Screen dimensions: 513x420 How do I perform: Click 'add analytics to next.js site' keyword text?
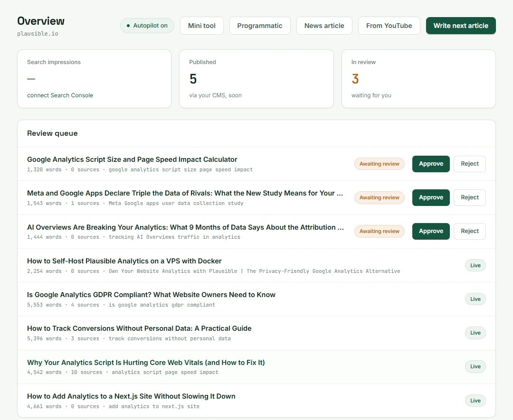pyautogui.click(x=154, y=406)
